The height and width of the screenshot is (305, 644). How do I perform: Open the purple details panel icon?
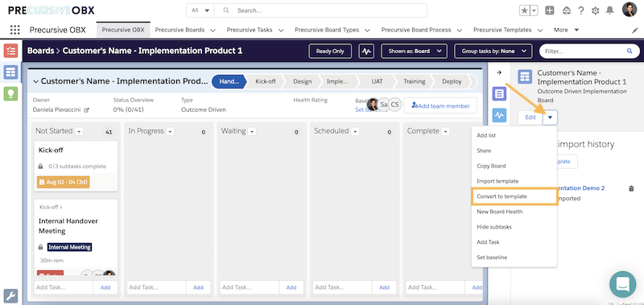point(499,94)
